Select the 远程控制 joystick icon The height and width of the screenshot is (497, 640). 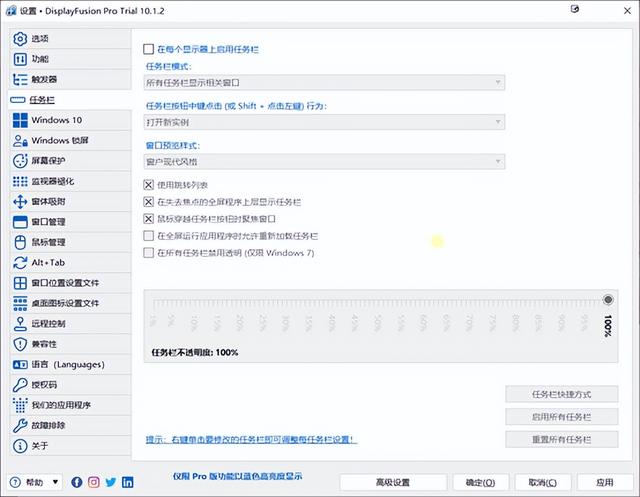click(20, 324)
